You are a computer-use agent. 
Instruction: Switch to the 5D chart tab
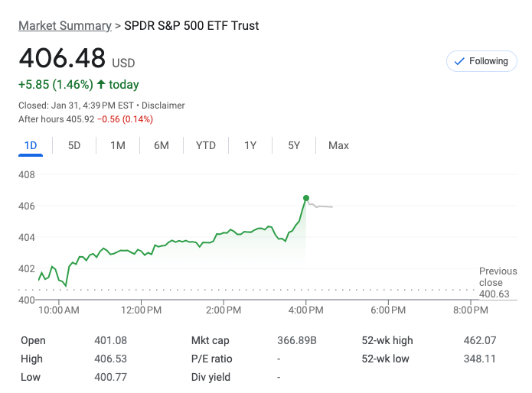click(x=74, y=145)
